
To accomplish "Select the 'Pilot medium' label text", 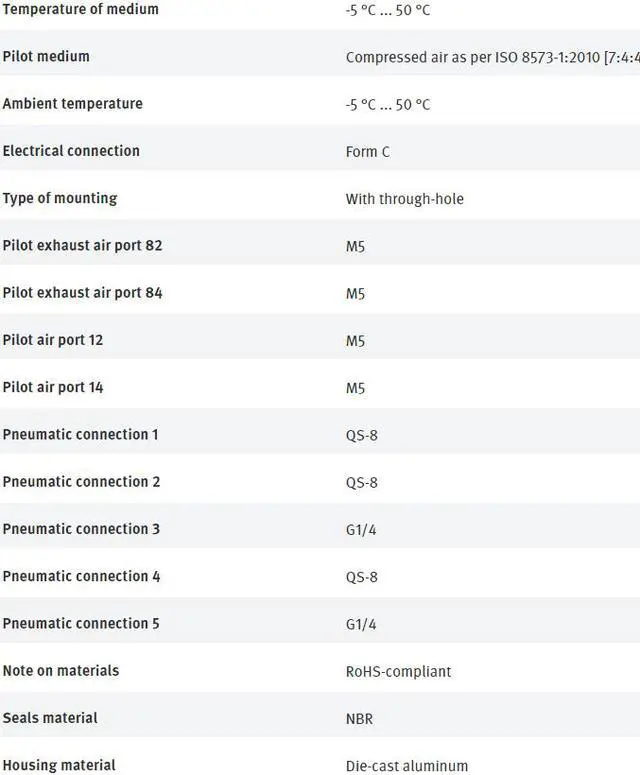I will [x=46, y=57].
